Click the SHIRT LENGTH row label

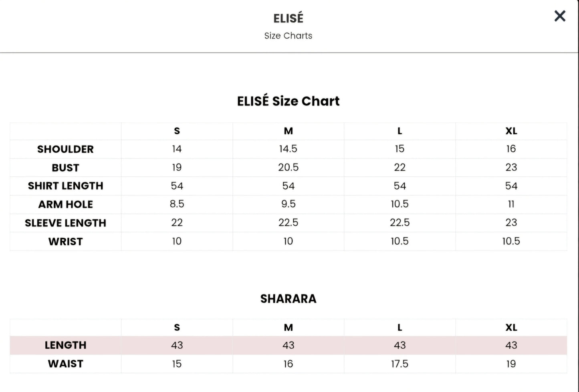tap(65, 186)
